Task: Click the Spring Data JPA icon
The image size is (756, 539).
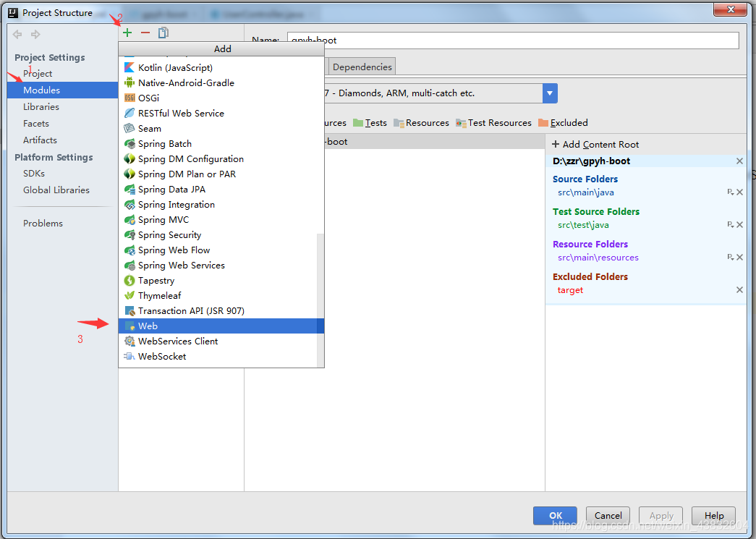Action: [x=129, y=189]
